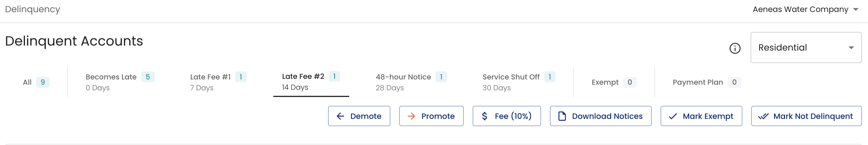Click the left arrow icon on Demote
868x145 pixels.
[340, 116]
